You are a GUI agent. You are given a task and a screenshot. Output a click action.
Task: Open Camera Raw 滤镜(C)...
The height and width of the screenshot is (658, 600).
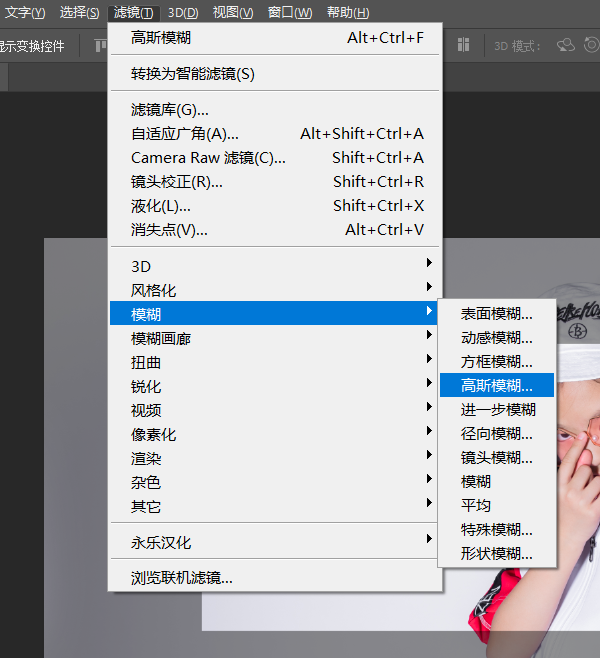(275, 158)
